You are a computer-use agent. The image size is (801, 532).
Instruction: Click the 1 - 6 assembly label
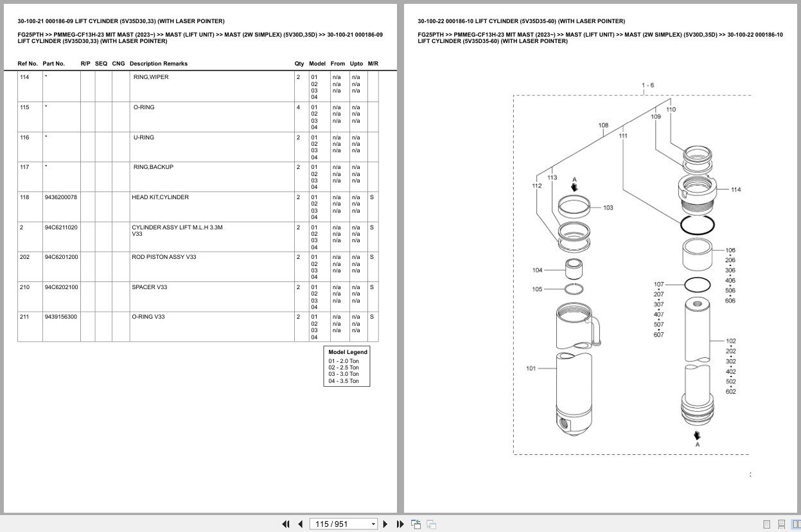(647, 85)
